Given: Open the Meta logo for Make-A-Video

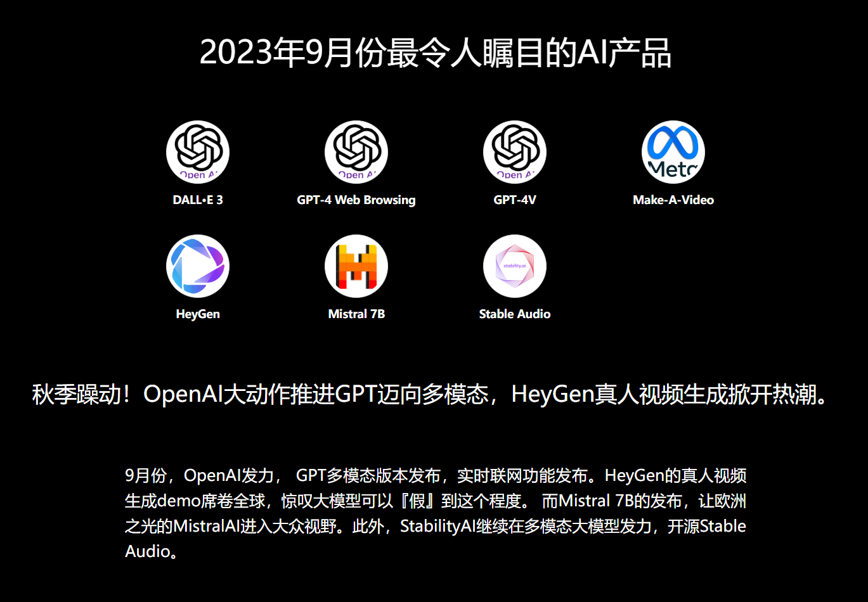Looking at the screenshot, I should click(673, 152).
